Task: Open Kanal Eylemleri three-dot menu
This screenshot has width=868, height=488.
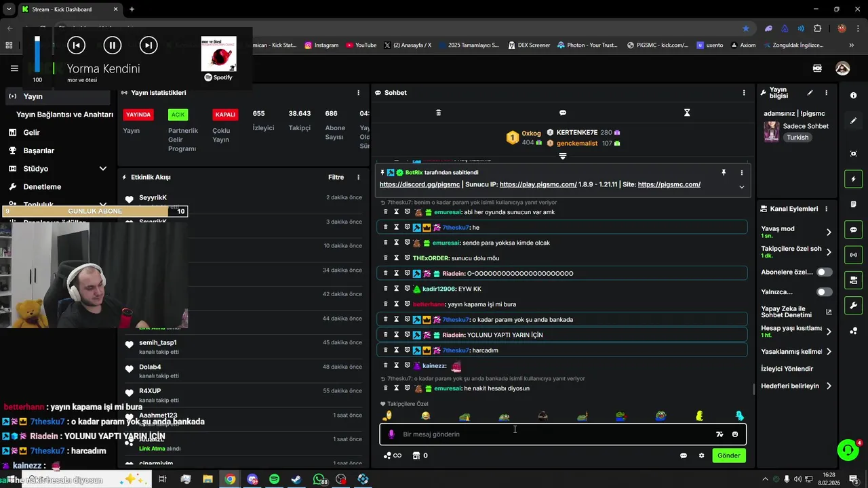Action: pos(826,209)
